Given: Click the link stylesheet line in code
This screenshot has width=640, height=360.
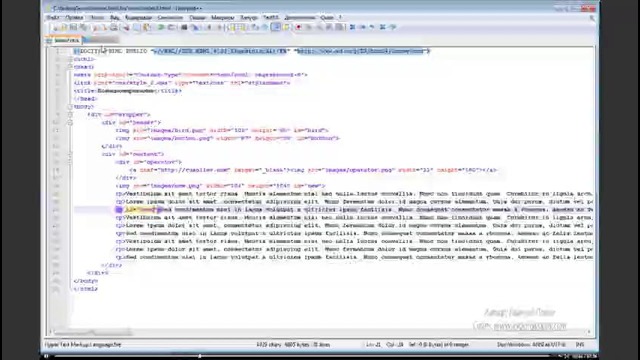Looking at the screenshot, I should point(182,83).
